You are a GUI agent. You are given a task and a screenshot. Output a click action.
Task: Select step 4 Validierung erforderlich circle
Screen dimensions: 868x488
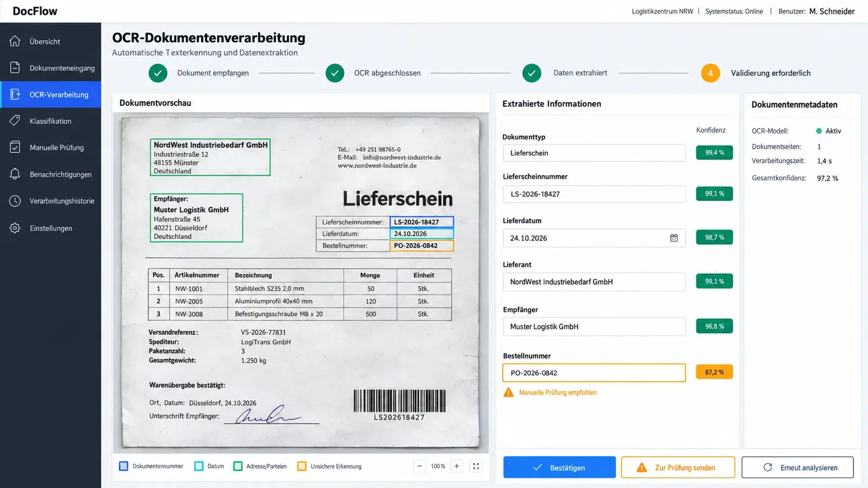point(710,73)
